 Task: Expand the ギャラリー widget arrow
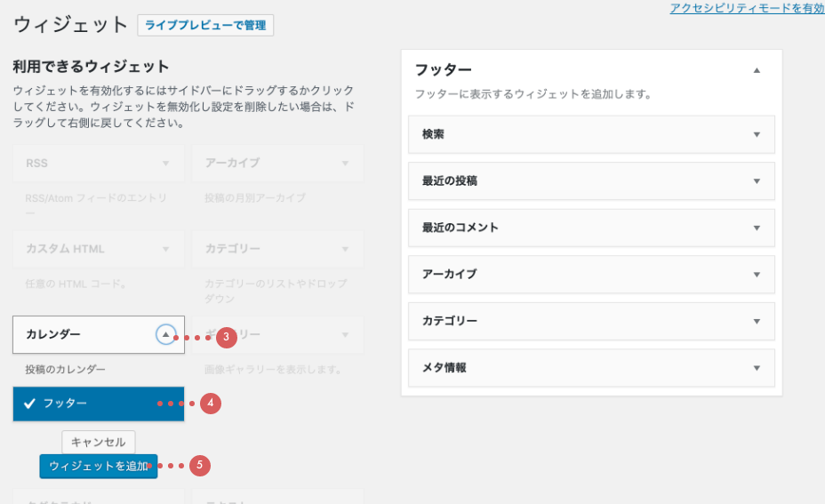[344, 335]
